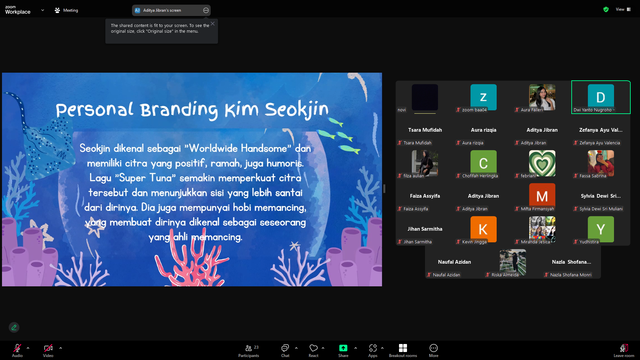
Task: Expand reactions caret beside React
Action: [323, 348]
